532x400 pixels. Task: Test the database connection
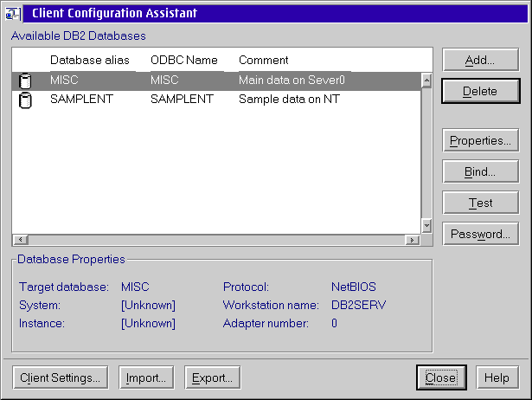(x=480, y=203)
